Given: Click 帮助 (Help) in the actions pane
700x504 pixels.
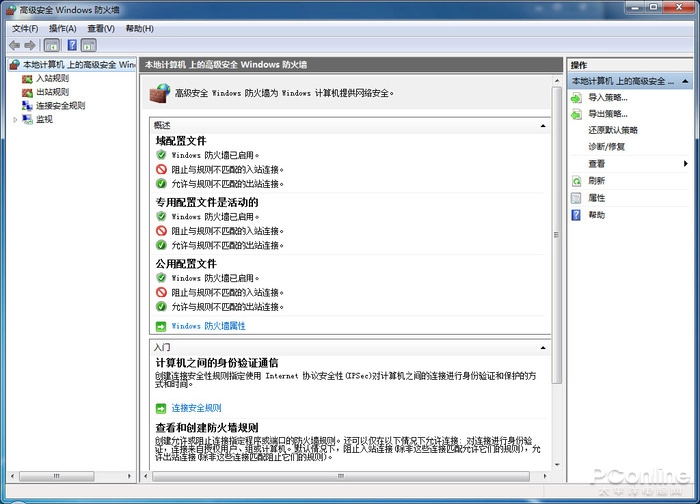Looking at the screenshot, I should tap(597, 215).
